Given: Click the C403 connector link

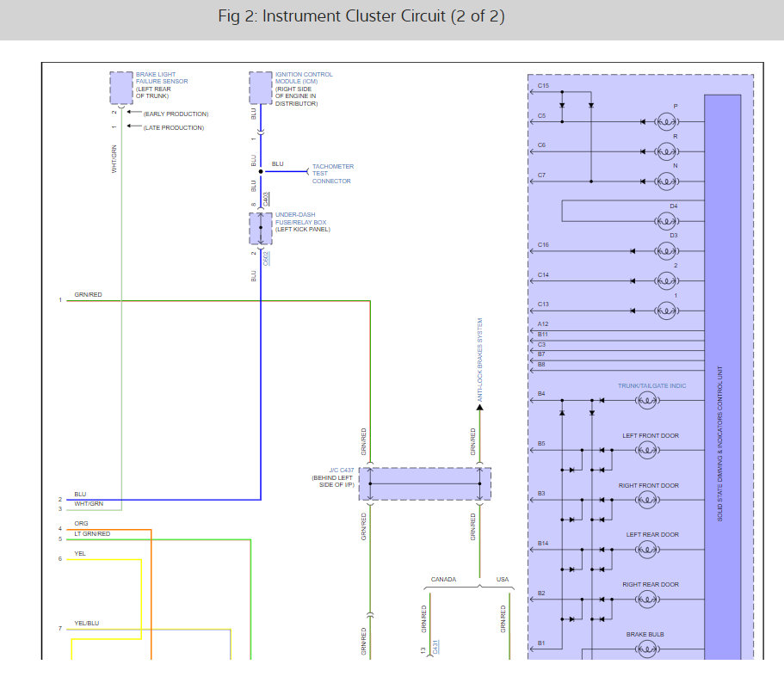Looking at the screenshot, I should 266,199.
